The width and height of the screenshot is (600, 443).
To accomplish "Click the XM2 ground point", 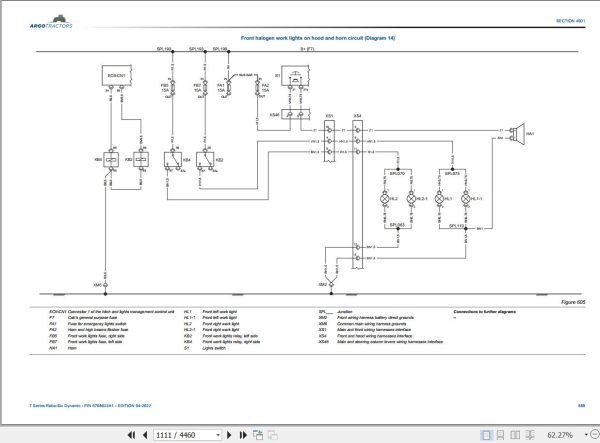I will tap(331, 285).
